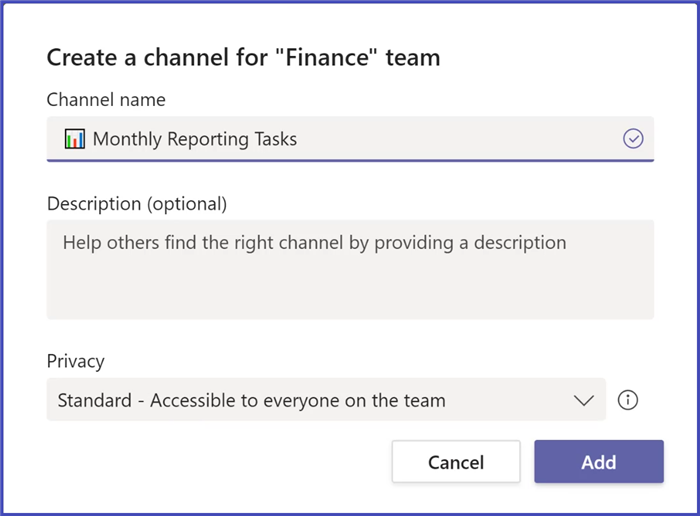The height and width of the screenshot is (516, 700).
Task: Click the bar chart emoji in channel name
Action: click(x=74, y=140)
